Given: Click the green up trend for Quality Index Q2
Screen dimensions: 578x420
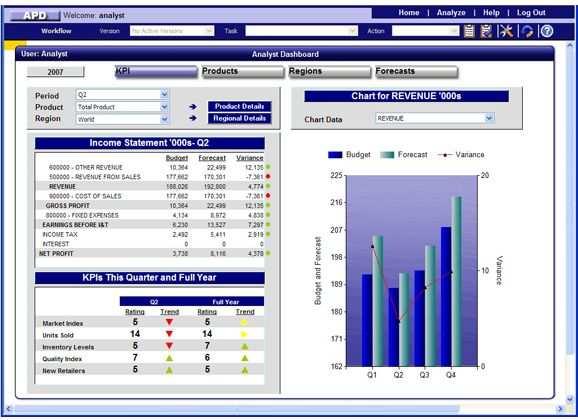Looking at the screenshot, I should pyautogui.click(x=169, y=358).
